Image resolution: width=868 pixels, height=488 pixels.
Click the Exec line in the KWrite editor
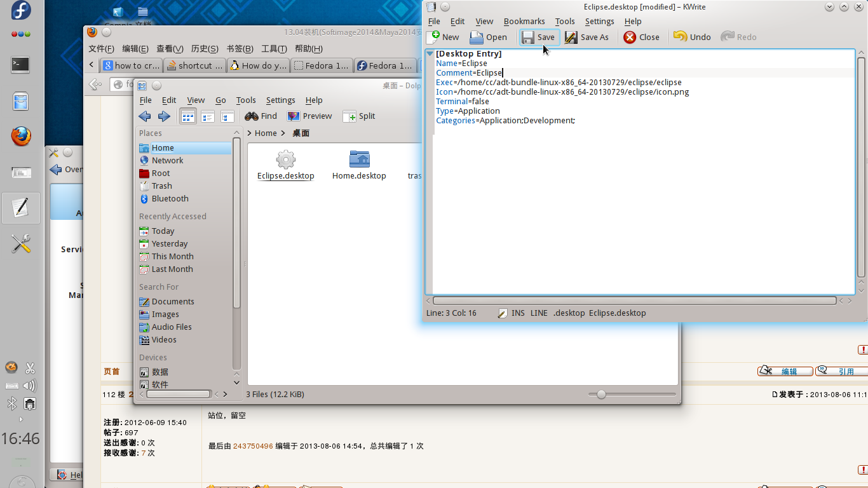[559, 83]
